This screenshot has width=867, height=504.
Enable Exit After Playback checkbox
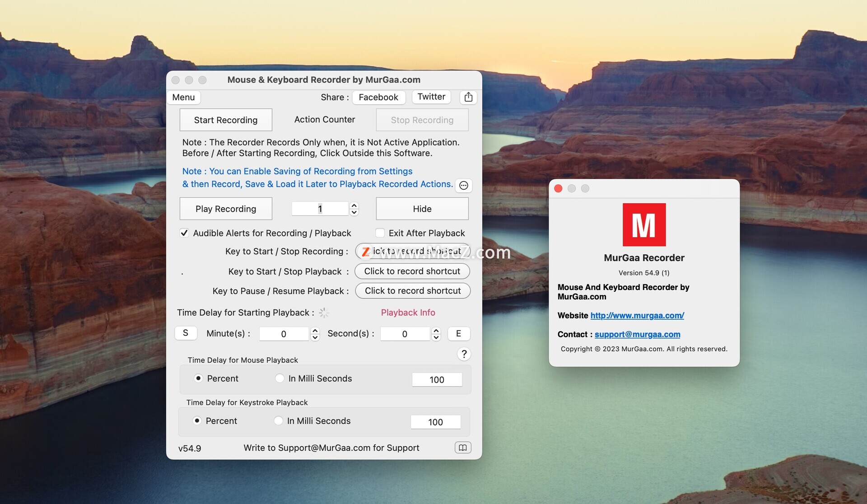(380, 233)
